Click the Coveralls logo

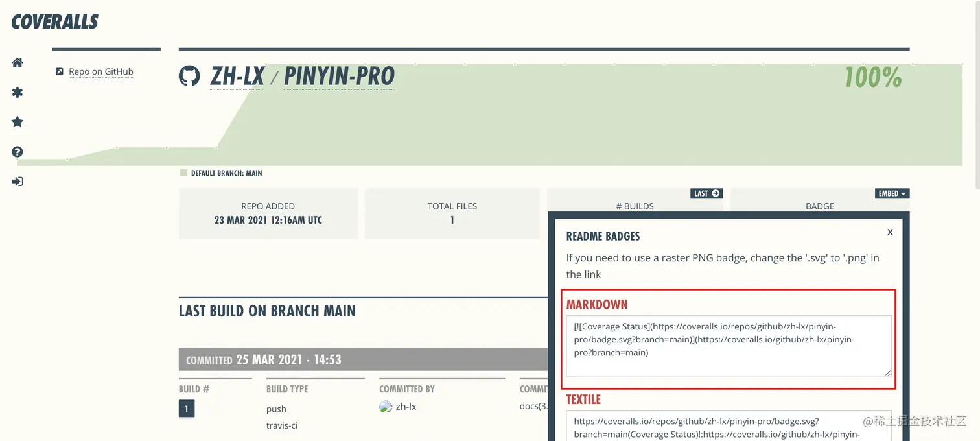click(55, 21)
